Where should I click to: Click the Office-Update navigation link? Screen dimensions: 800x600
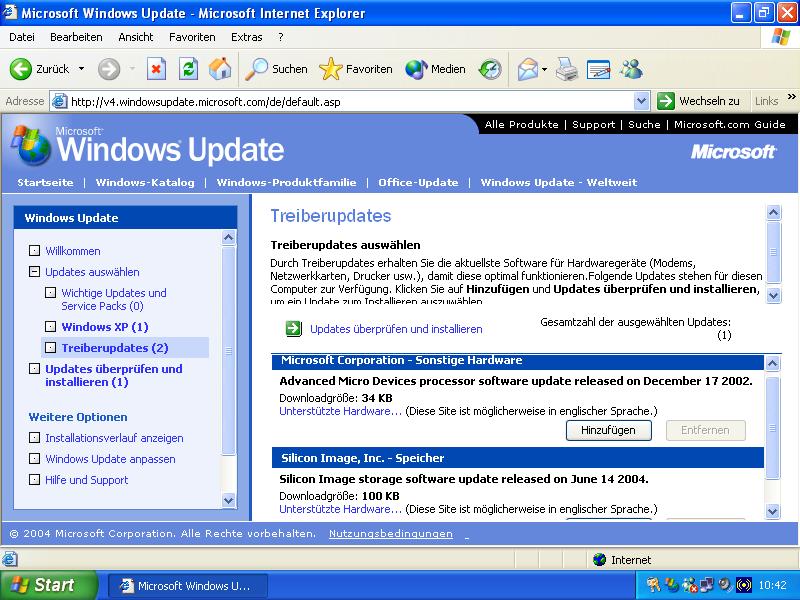coord(418,182)
